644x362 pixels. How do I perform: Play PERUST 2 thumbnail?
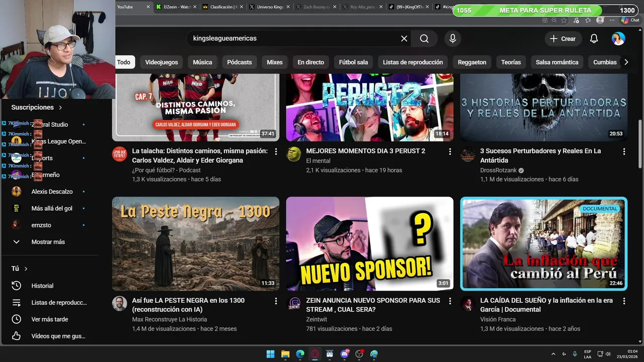tap(370, 108)
